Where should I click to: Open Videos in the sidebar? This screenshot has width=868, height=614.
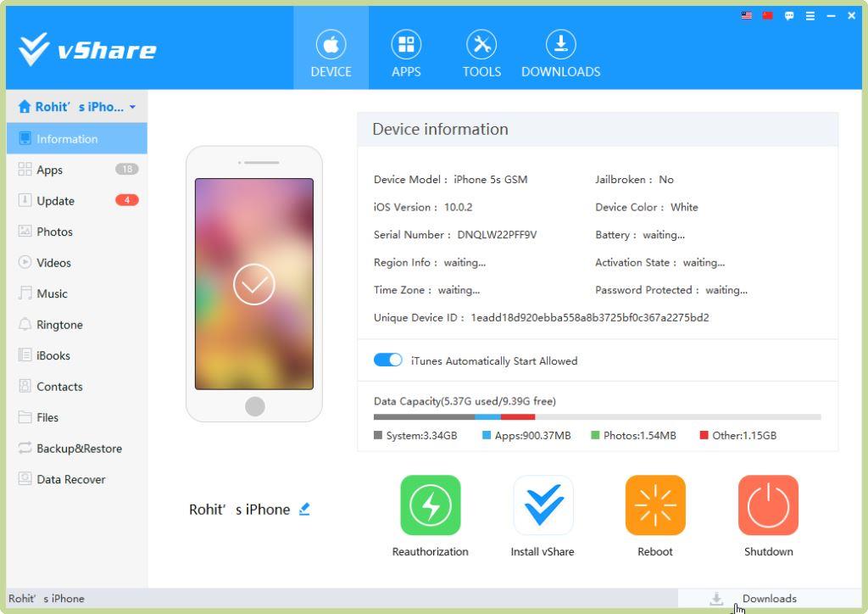tap(77, 262)
